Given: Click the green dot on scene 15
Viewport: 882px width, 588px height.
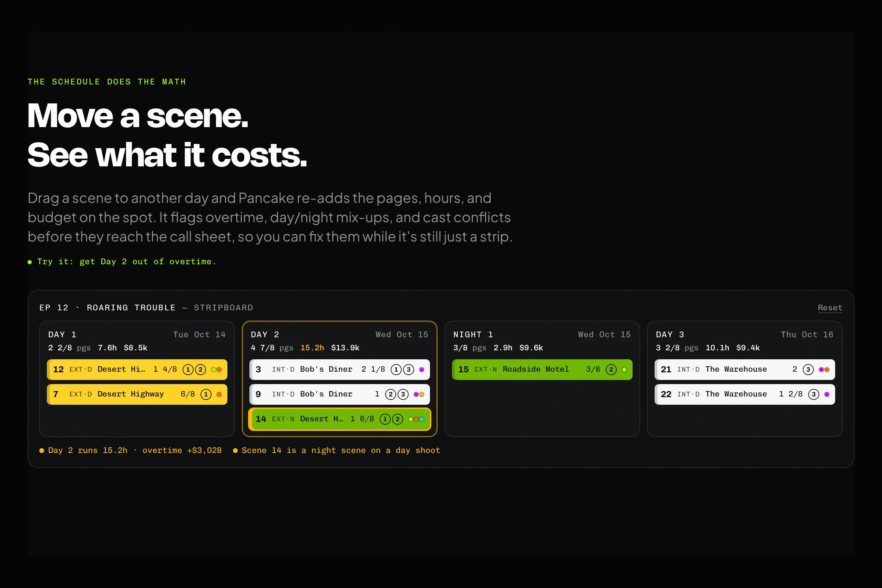Looking at the screenshot, I should [x=624, y=370].
